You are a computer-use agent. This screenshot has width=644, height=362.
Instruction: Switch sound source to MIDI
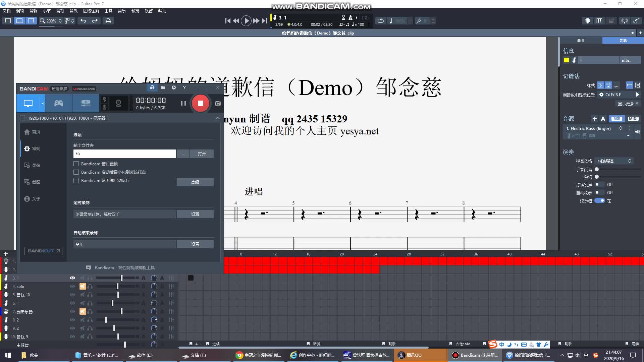tap(633, 119)
